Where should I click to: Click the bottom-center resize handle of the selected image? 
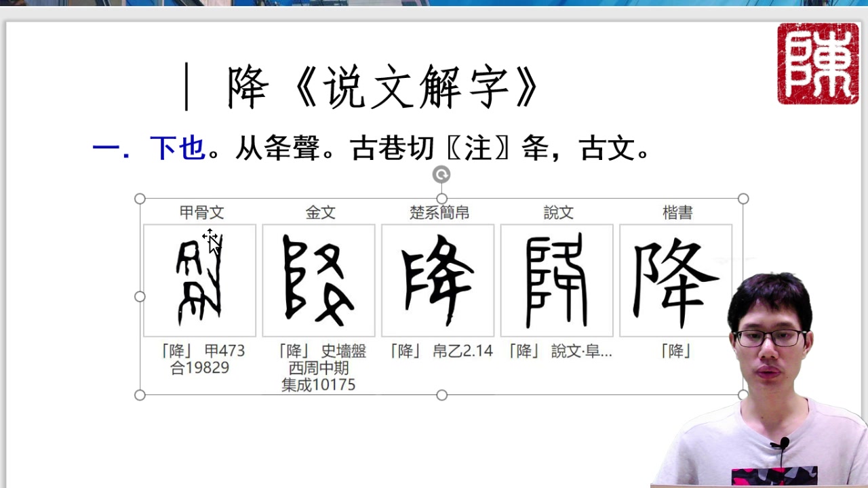click(441, 395)
